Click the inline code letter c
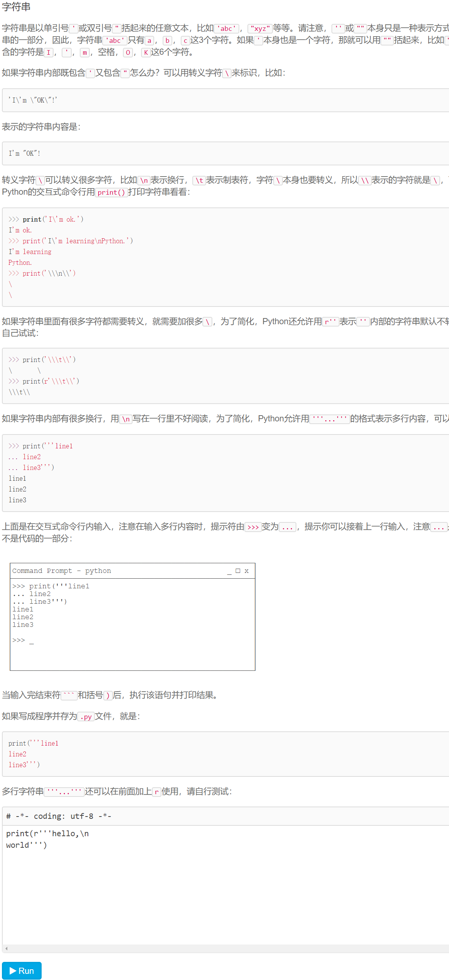 pos(185,40)
